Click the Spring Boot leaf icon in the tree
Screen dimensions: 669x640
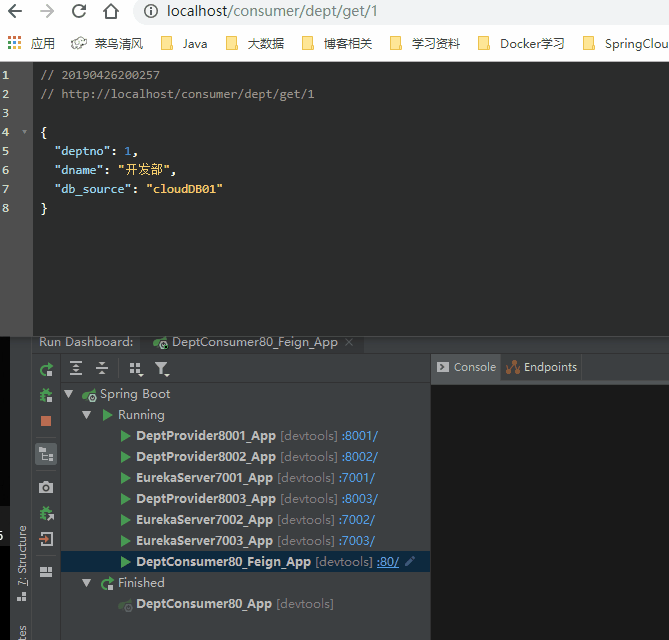[90, 395]
